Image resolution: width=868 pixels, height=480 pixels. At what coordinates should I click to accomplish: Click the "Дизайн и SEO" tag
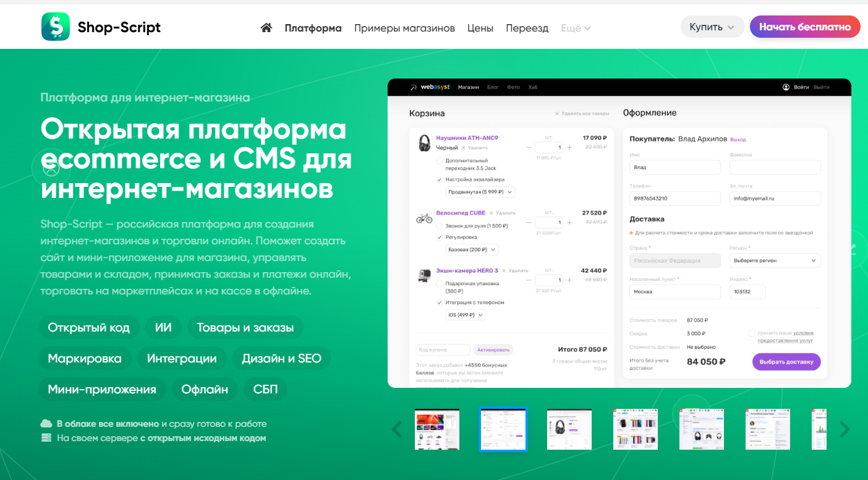click(282, 359)
